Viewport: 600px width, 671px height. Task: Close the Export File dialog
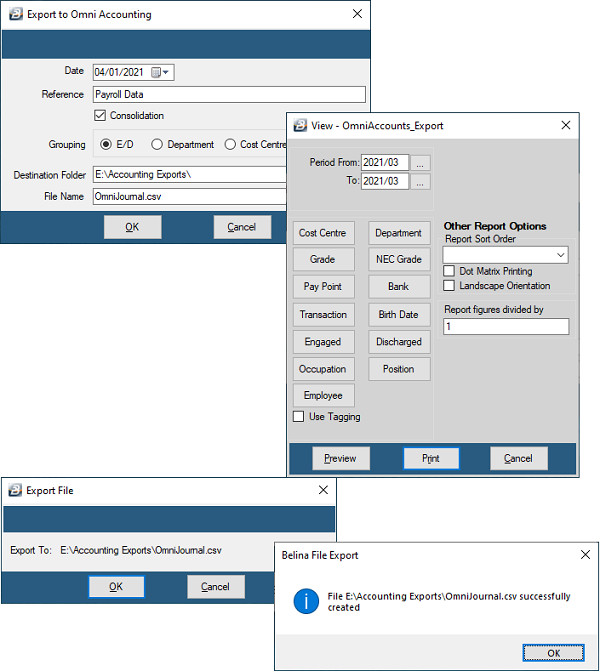click(x=324, y=490)
